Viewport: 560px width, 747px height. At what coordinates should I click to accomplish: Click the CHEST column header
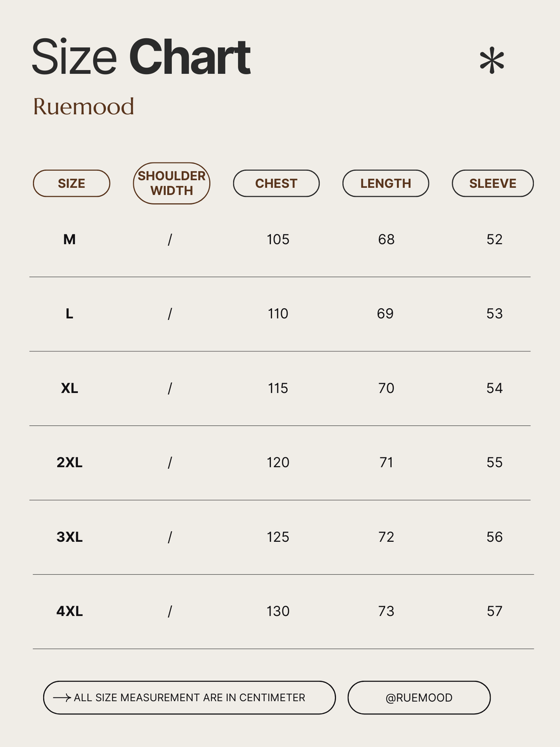276,183
